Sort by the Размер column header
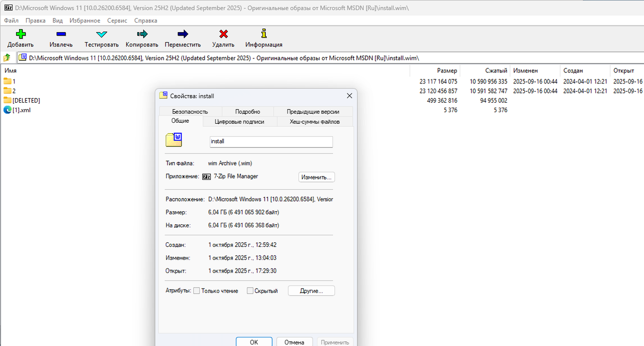 click(x=435, y=71)
